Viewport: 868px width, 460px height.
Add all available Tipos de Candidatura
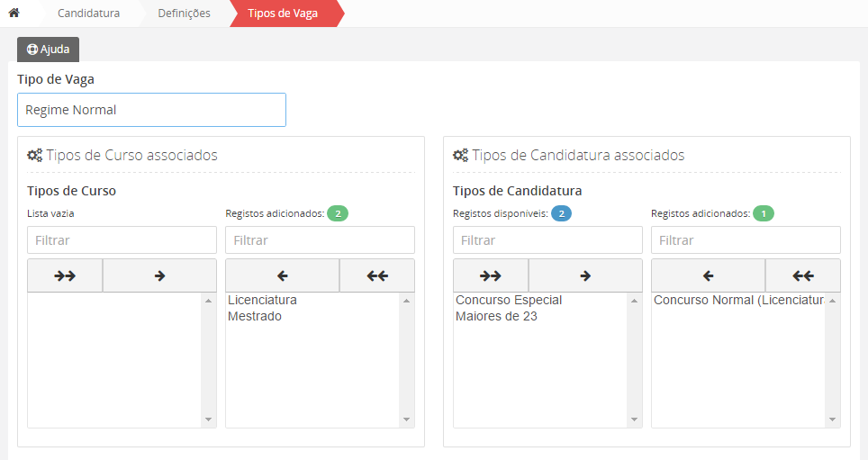click(491, 276)
